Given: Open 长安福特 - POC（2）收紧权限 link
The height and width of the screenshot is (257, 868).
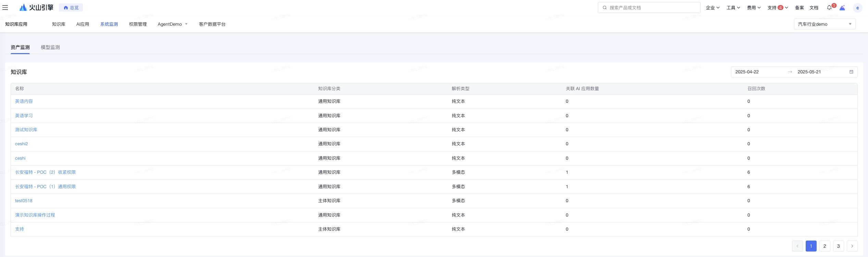Looking at the screenshot, I should [45, 172].
